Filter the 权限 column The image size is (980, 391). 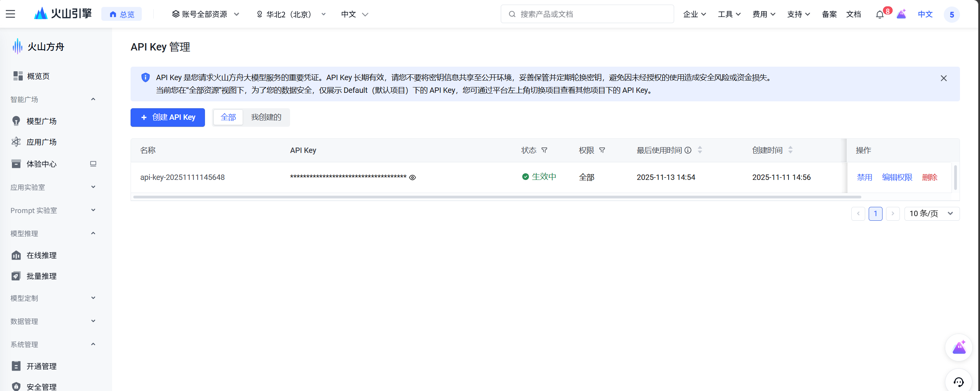[x=602, y=150]
